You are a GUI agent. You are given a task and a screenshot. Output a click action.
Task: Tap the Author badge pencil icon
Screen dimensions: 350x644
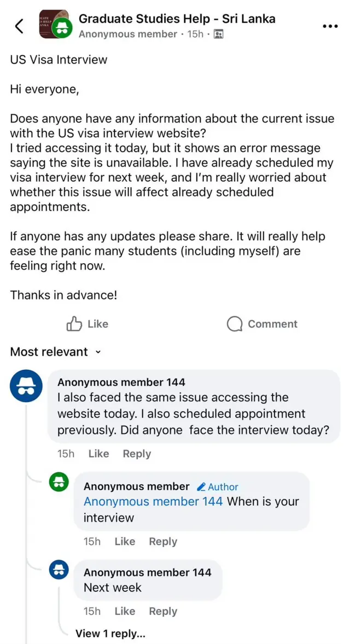(201, 487)
